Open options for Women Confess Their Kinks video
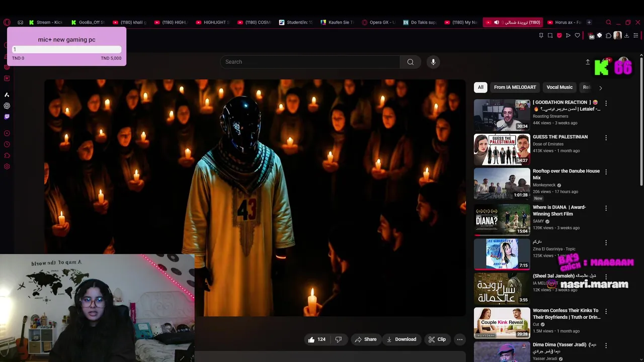 [606, 311]
